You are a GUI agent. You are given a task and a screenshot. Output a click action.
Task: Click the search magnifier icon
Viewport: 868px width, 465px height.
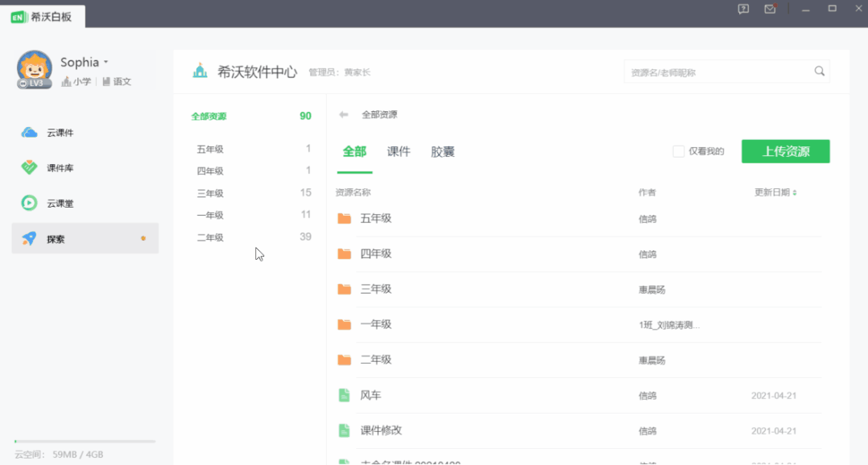click(x=819, y=72)
